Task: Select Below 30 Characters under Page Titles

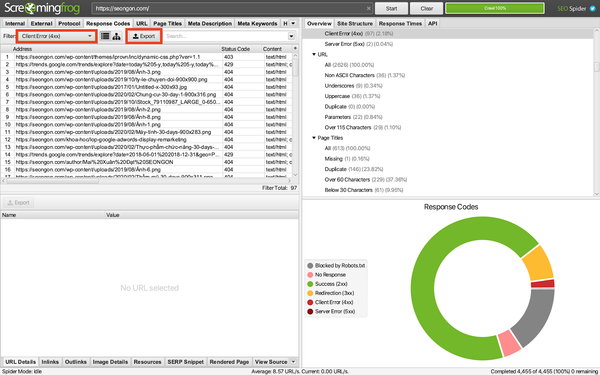Action: coord(364,190)
